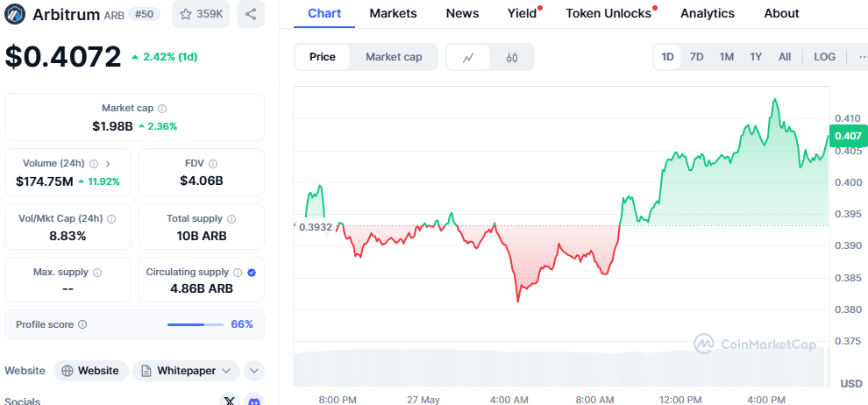Click Profile score info icon
868x405 pixels.
tap(82, 324)
